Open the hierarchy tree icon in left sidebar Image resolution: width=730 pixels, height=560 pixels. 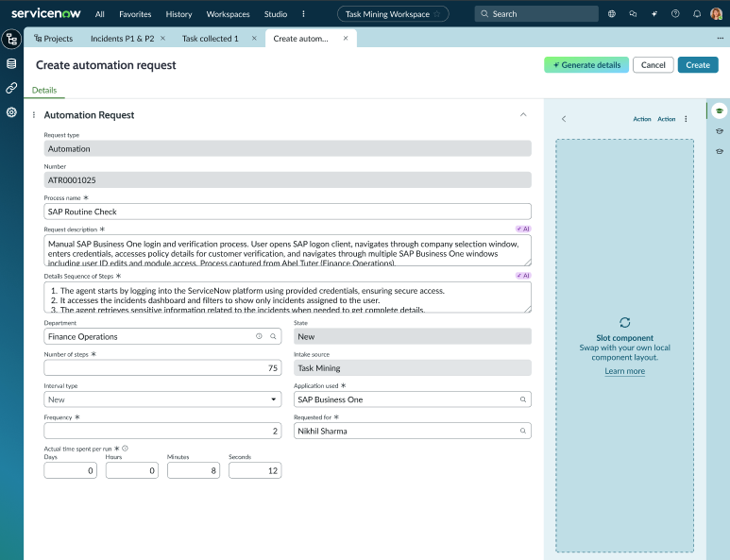coord(11,40)
